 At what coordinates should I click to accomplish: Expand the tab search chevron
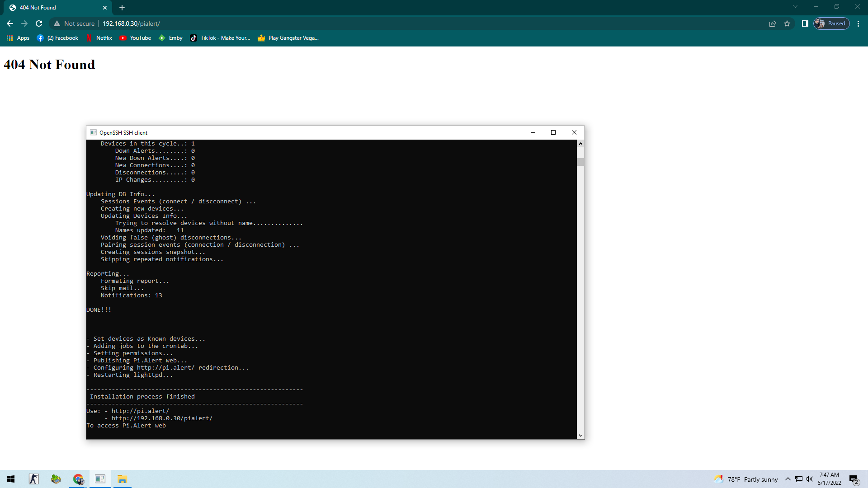795,7
